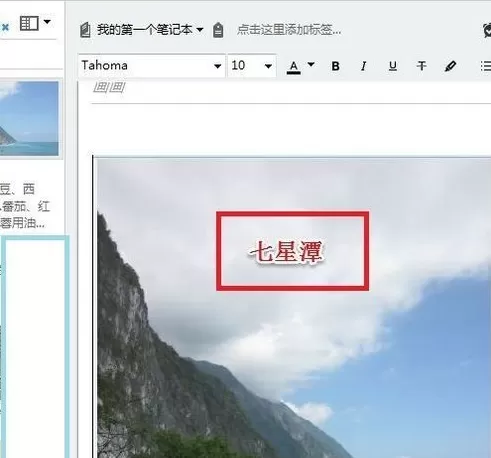Expand the font color picker arrow
Screen dimensions: 491x458
(311, 64)
